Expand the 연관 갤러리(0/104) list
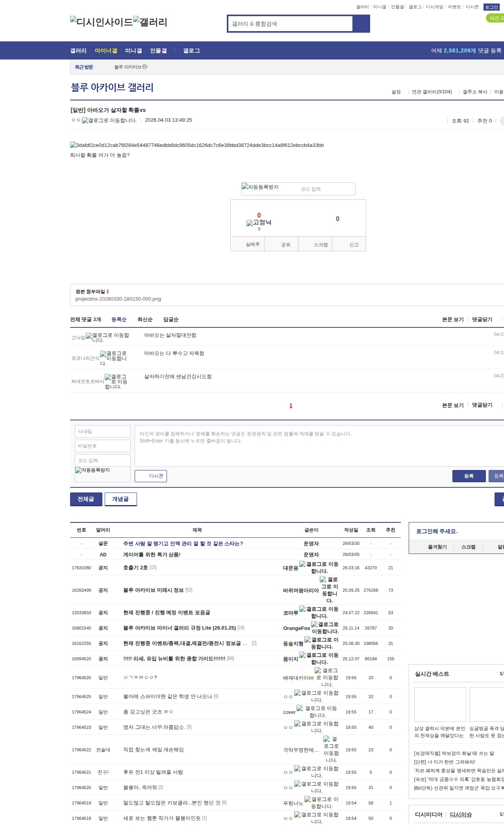Viewport: 504px width, 825px height. [x=432, y=92]
